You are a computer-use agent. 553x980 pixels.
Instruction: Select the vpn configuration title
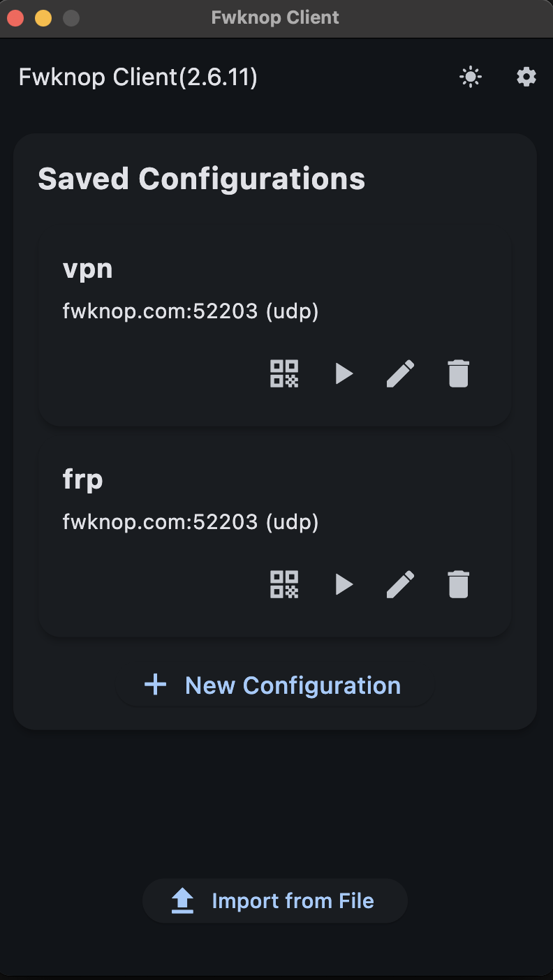88,269
